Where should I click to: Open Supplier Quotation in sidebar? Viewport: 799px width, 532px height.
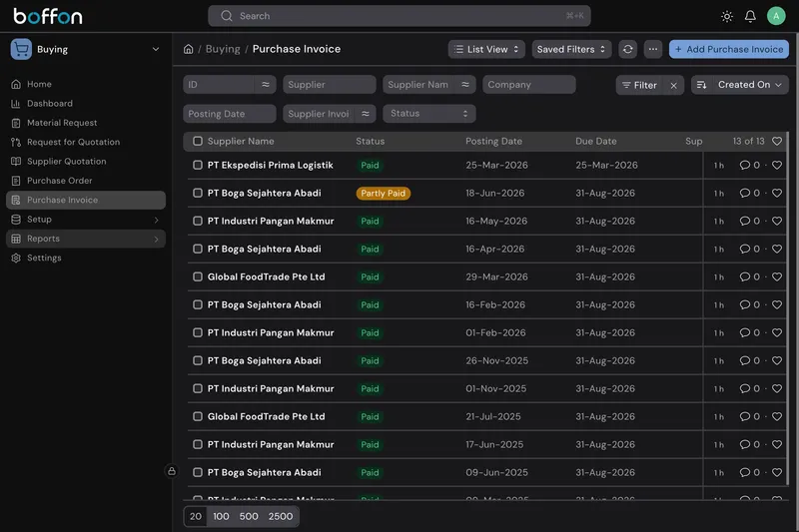86,162
